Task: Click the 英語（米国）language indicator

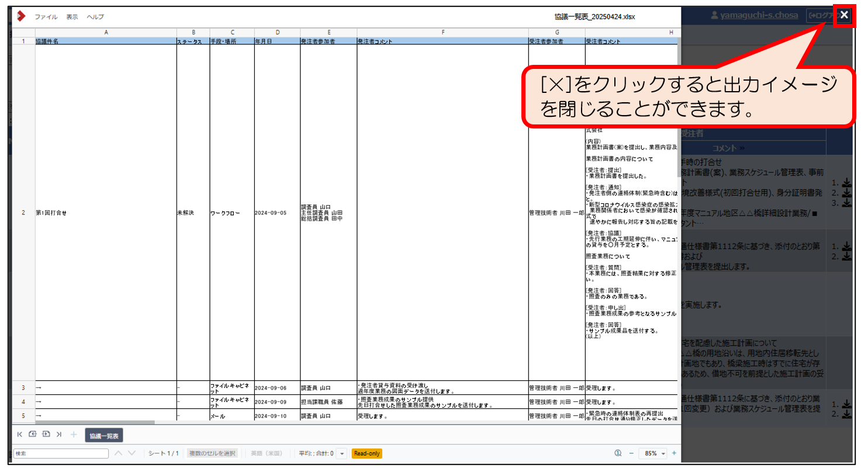Action: [267, 453]
